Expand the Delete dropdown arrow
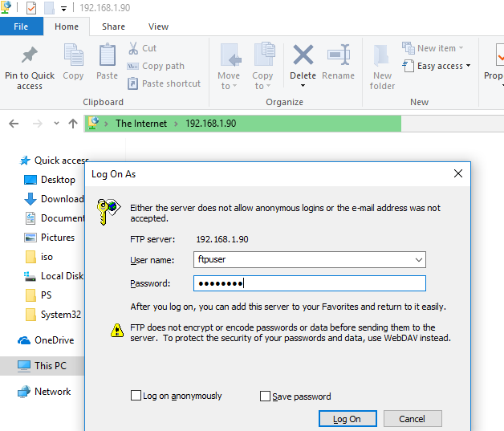The height and width of the screenshot is (431, 504). click(303, 86)
